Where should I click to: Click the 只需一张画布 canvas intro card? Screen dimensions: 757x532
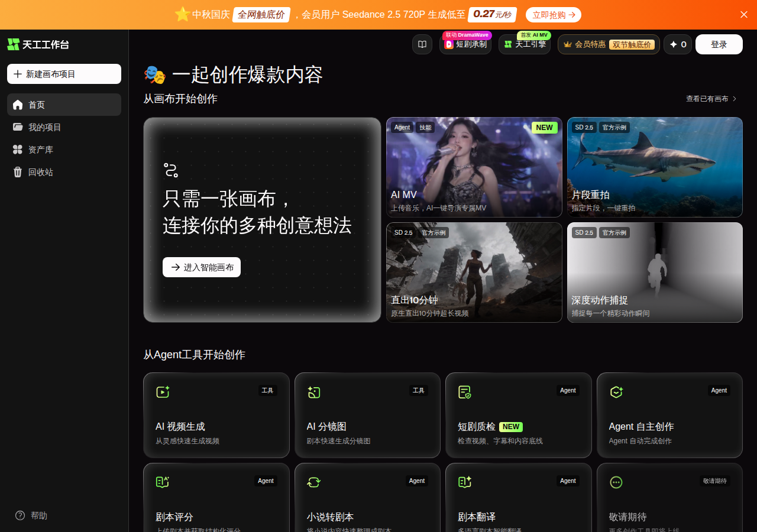point(262,220)
